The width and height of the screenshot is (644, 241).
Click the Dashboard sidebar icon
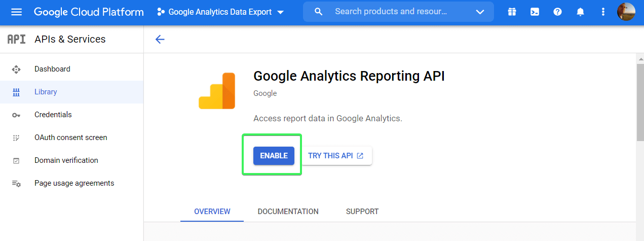16,69
